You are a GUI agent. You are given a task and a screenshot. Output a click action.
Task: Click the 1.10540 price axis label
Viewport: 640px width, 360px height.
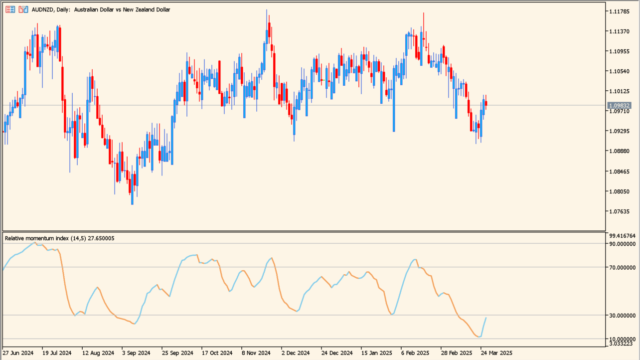(619, 71)
